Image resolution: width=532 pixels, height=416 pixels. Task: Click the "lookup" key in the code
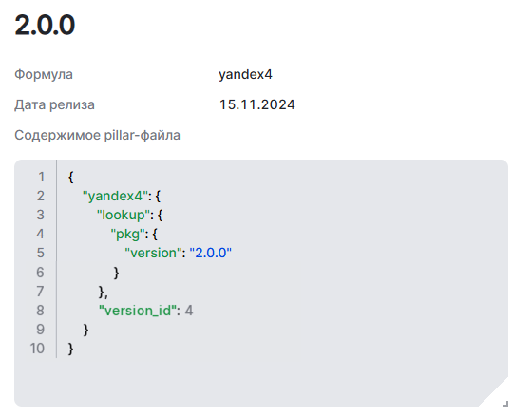[x=123, y=215]
